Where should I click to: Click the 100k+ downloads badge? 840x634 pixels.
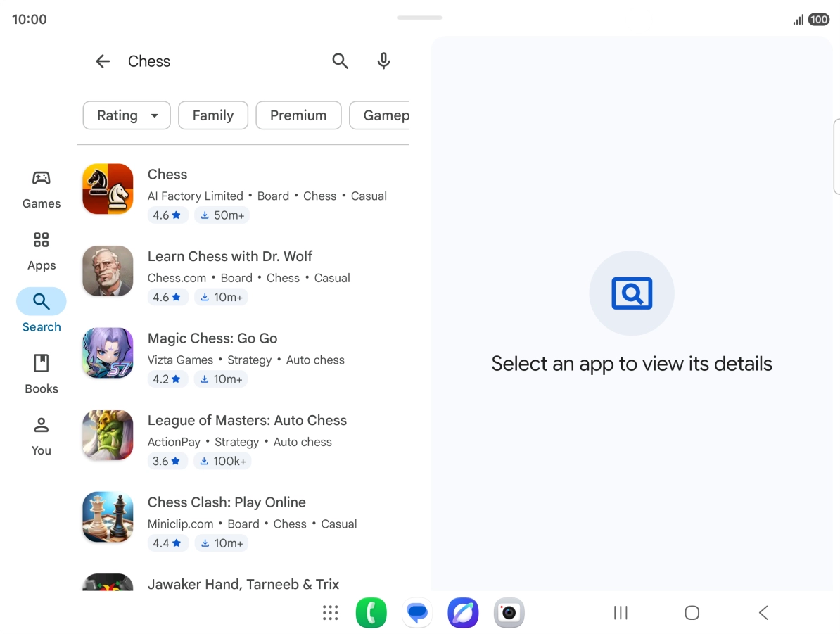click(x=223, y=461)
